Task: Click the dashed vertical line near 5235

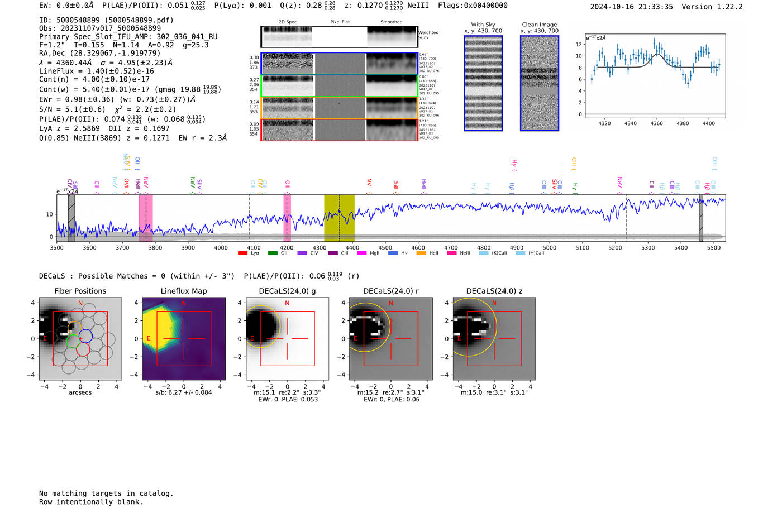Action: point(626,218)
